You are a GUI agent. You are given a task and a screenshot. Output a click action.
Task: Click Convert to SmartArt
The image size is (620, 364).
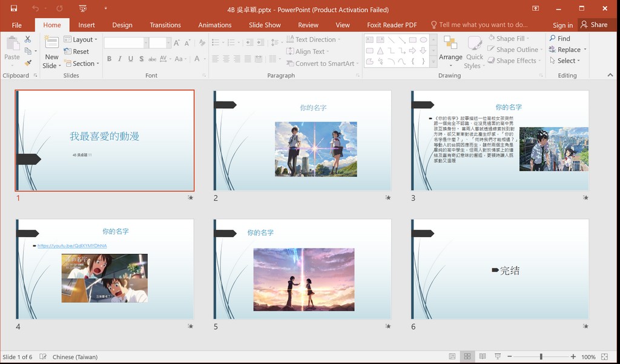322,63
